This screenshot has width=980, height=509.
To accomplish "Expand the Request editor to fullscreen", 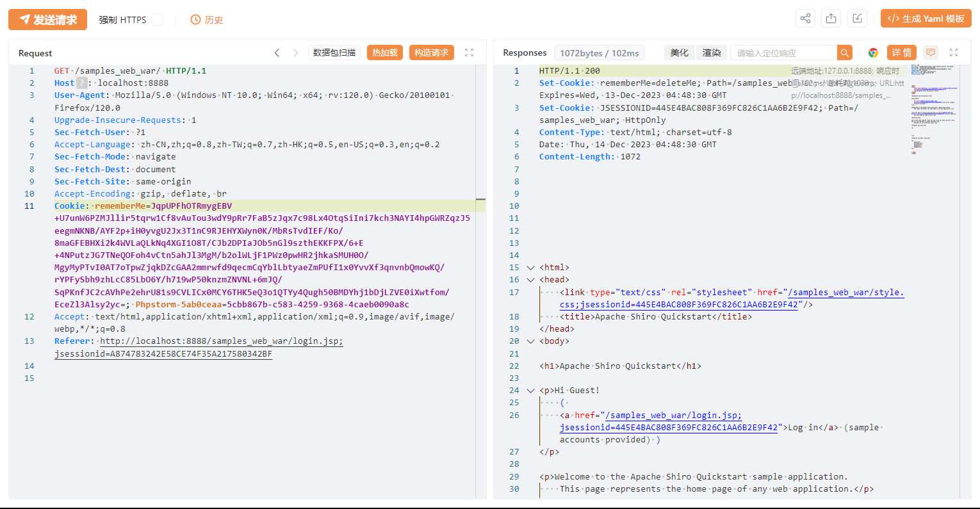I will [469, 53].
